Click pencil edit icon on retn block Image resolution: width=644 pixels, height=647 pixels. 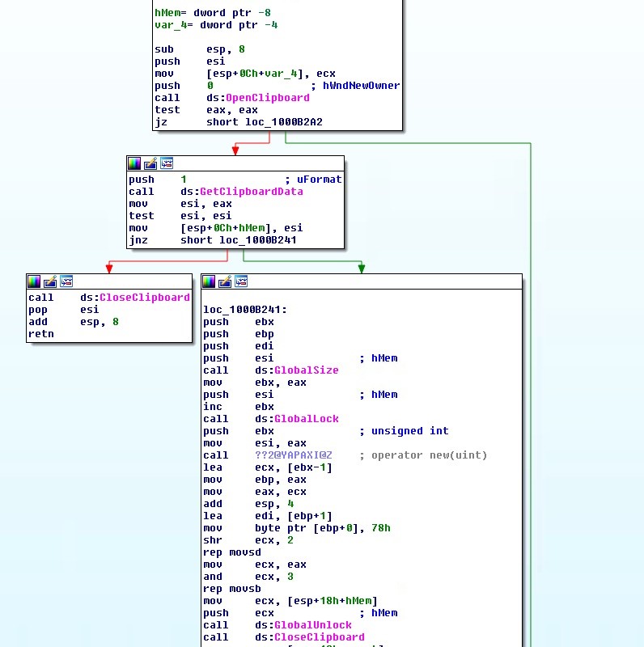point(50,281)
